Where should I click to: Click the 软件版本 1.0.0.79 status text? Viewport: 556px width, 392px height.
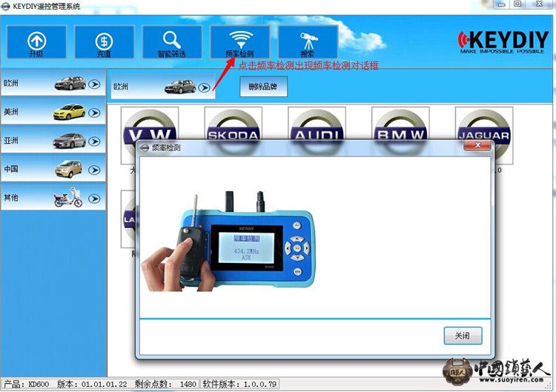(239, 384)
